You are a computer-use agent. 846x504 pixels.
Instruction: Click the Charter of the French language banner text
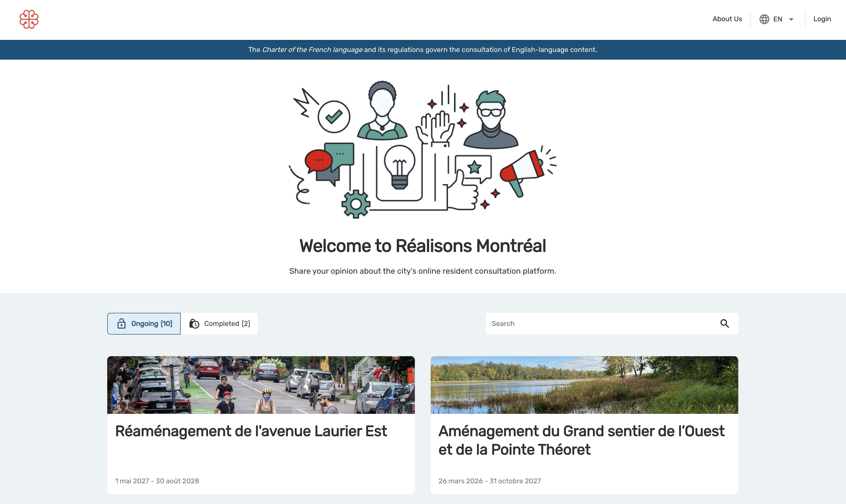pos(423,50)
